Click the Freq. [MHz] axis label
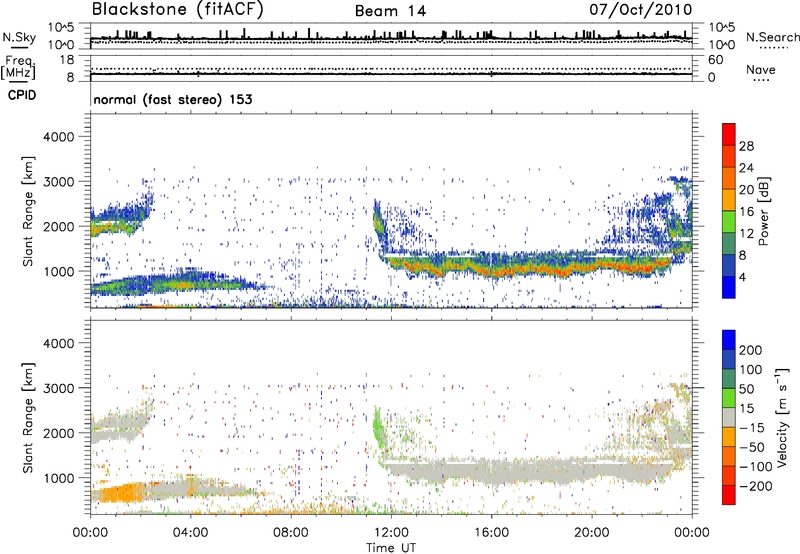This screenshot has height=554, width=800. pos(18,68)
